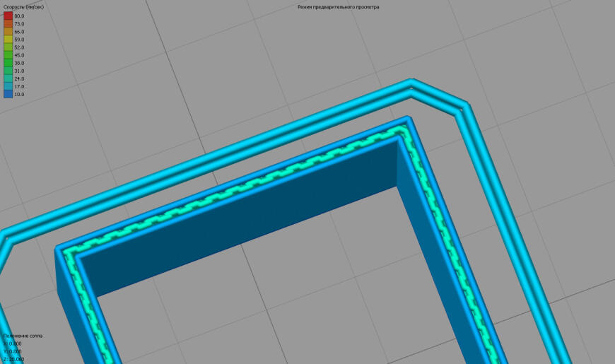This screenshot has height=364, width=615.
Task: Click the red 80.0 speed legend swatch
Action: 8,16
